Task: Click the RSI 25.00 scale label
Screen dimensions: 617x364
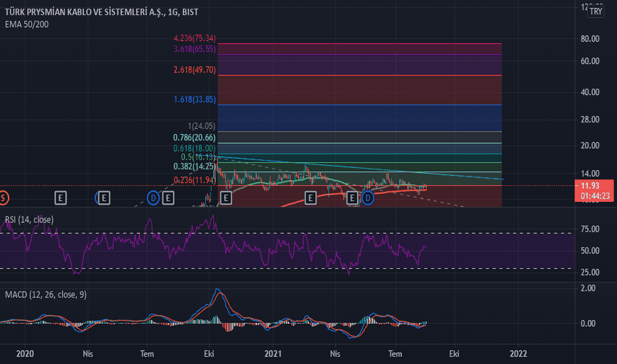Action: 590,272
